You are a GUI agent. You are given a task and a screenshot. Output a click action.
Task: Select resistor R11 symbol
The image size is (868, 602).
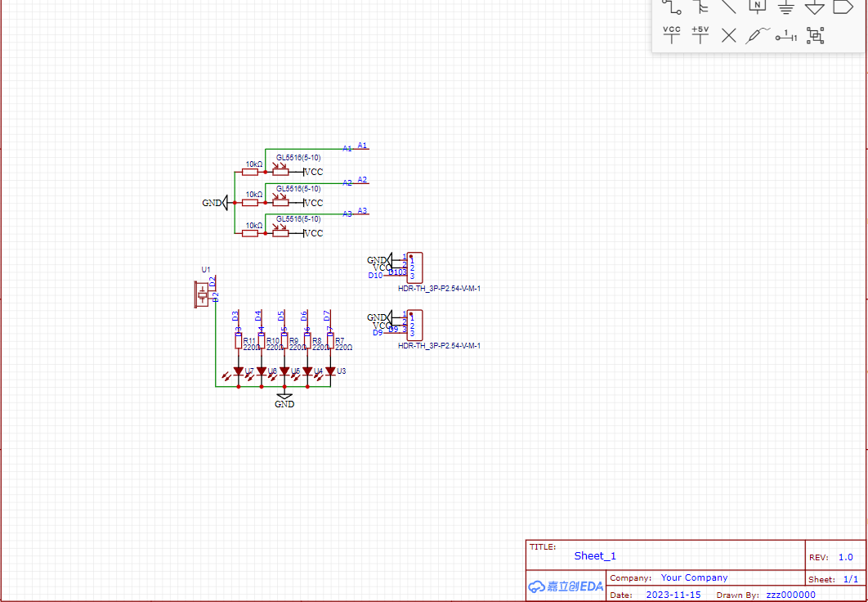[239, 341]
